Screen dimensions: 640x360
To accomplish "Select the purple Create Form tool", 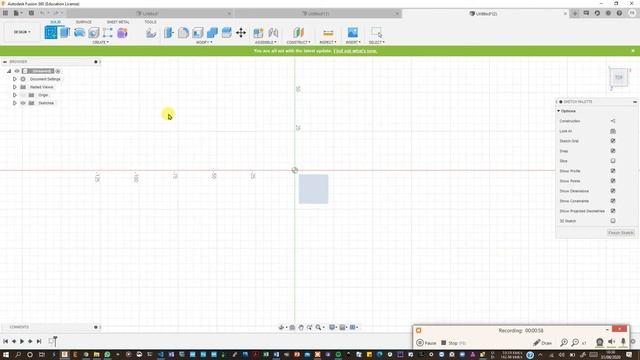I will pyautogui.click(x=122, y=32).
